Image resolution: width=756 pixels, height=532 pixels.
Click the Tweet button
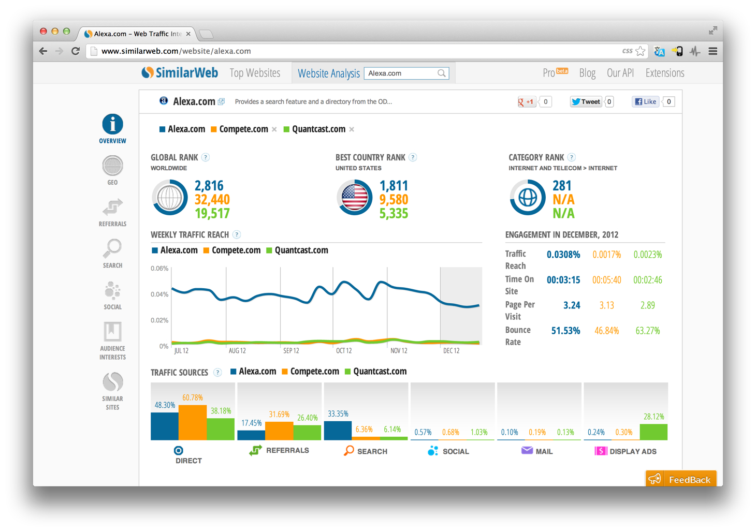click(586, 101)
